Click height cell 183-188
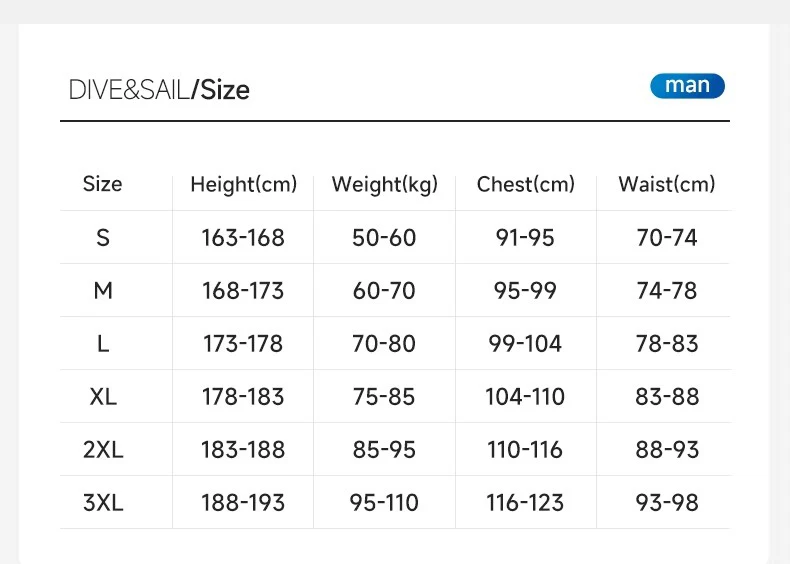Image resolution: width=790 pixels, height=564 pixels. tap(243, 450)
